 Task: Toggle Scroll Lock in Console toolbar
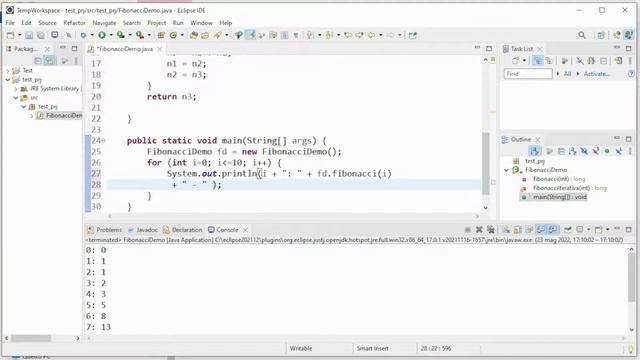point(518,230)
